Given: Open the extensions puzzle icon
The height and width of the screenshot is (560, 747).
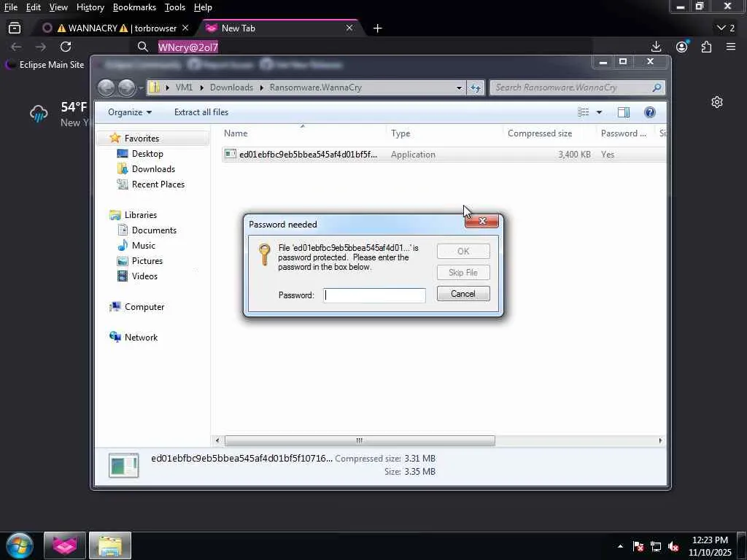Looking at the screenshot, I should click(706, 47).
